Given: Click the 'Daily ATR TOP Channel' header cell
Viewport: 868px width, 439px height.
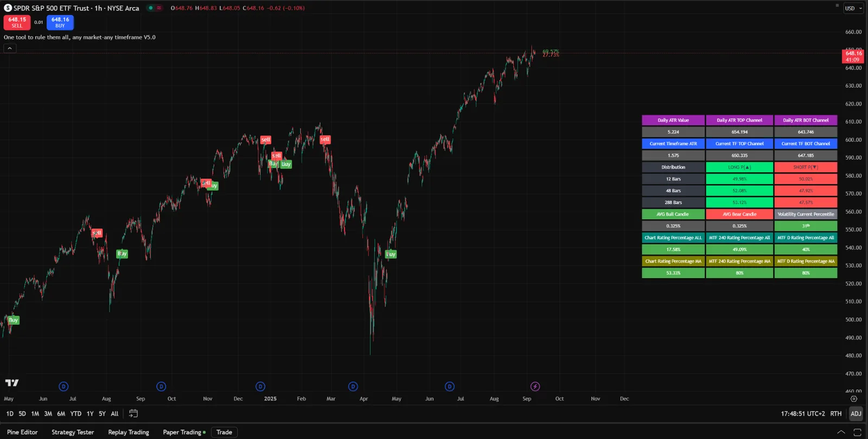Looking at the screenshot, I should [x=739, y=120].
